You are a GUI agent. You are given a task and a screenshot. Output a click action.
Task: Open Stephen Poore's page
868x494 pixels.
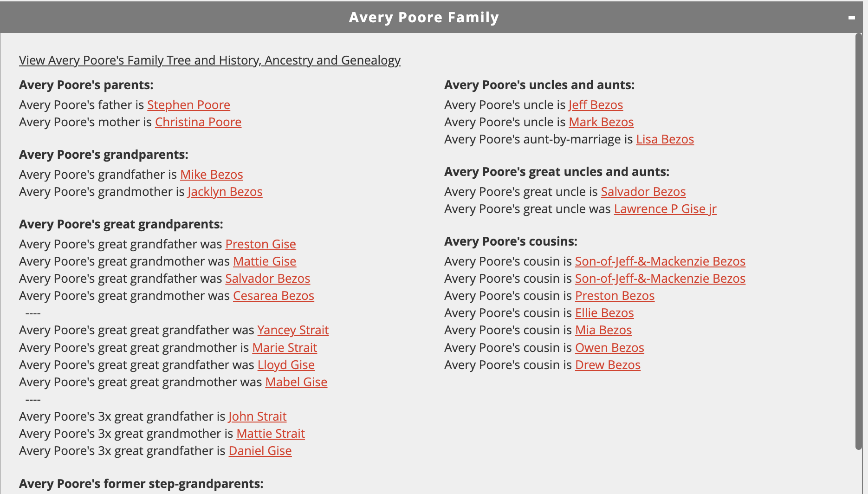pyautogui.click(x=188, y=105)
